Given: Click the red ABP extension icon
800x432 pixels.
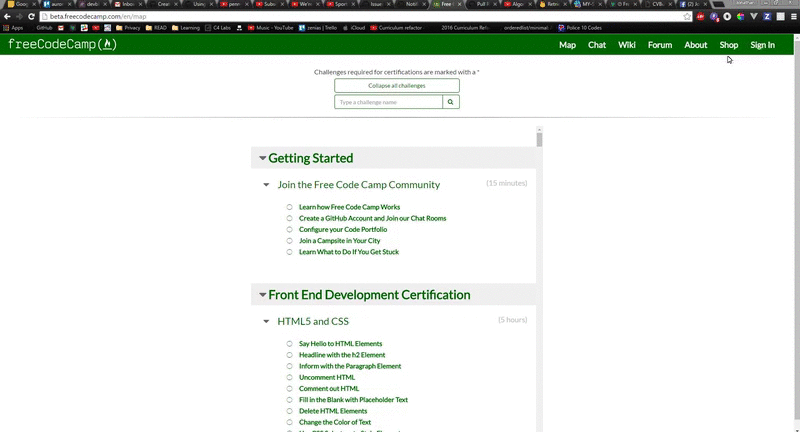Looking at the screenshot, I should coord(701,16).
